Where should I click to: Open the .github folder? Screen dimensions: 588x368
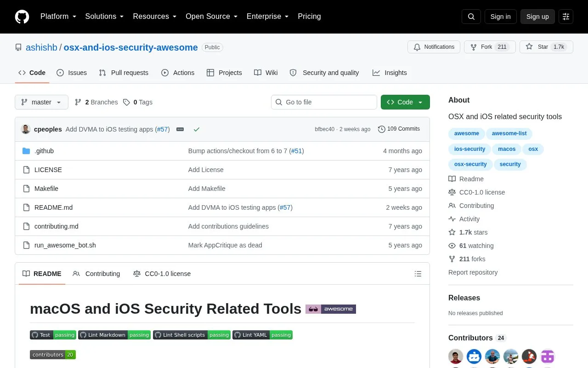click(44, 151)
